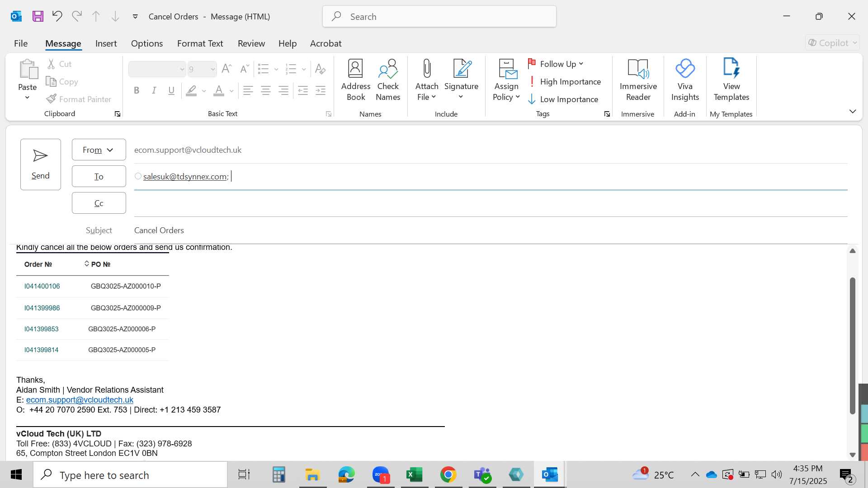Image resolution: width=868 pixels, height=488 pixels.
Task: Open the font size combo box
Action: (202, 69)
